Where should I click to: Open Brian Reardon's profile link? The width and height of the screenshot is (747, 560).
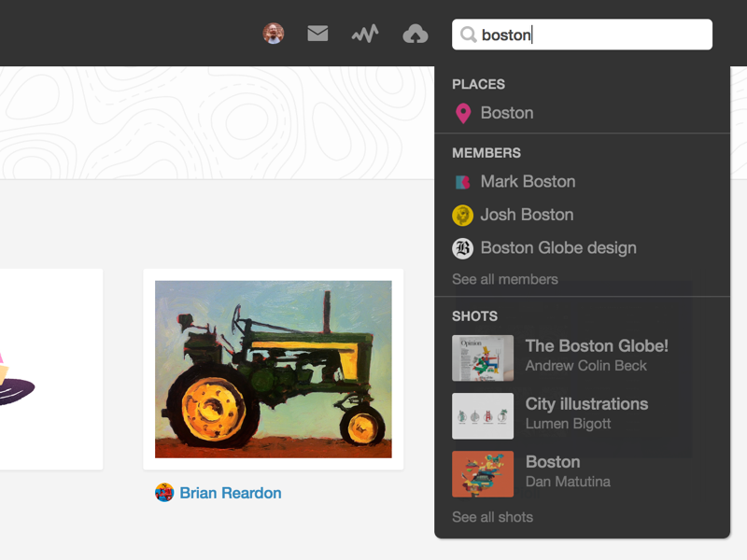[x=231, y=493]
